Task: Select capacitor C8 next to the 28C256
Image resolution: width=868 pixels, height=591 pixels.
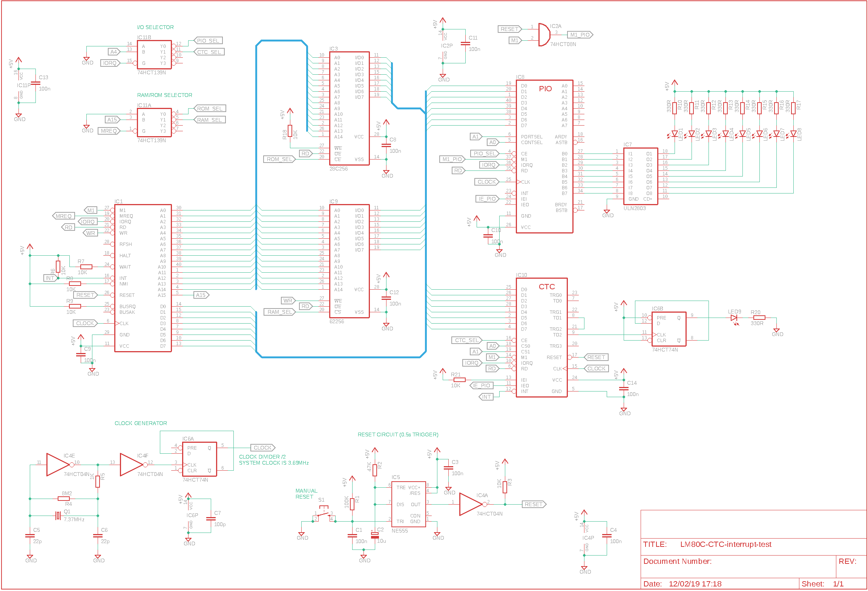Action: point(386,145)
